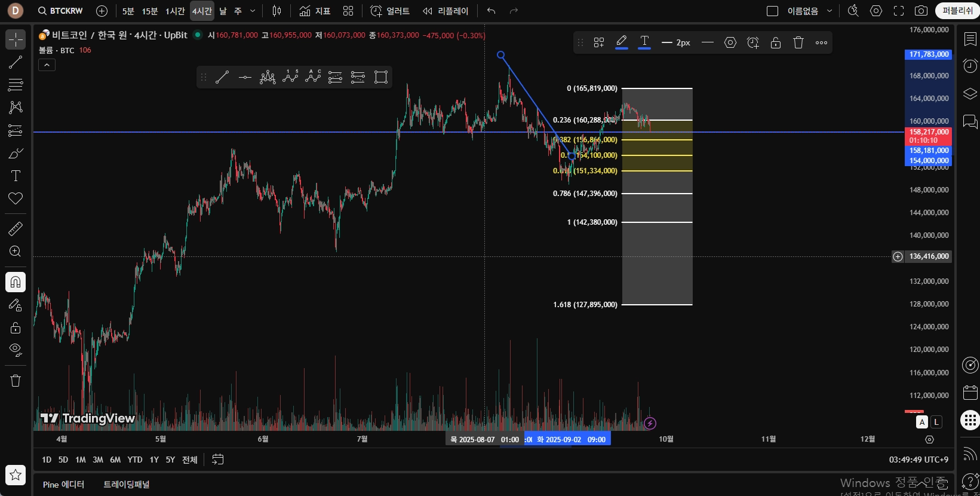
Task: Switch to the 주 weekly timeframe
Action: click(238, 11)
